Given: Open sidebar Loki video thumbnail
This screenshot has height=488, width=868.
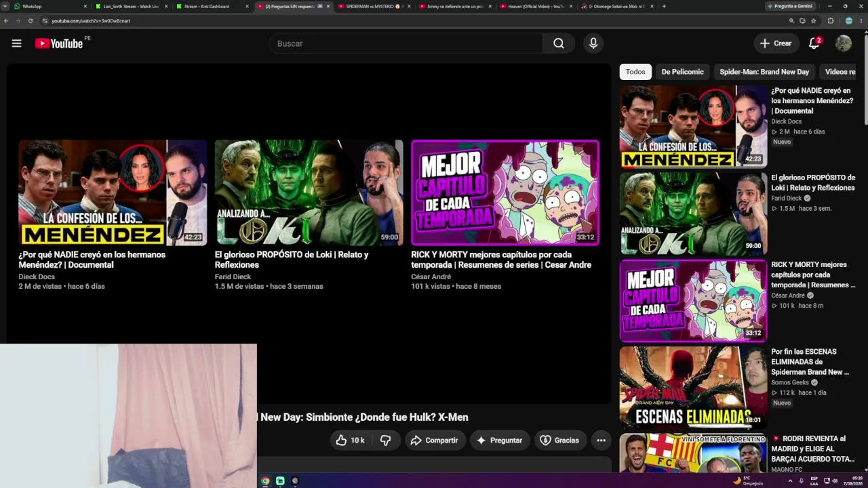Looking at the screenshot, I should pyautogui.click(x=694, y=213).
